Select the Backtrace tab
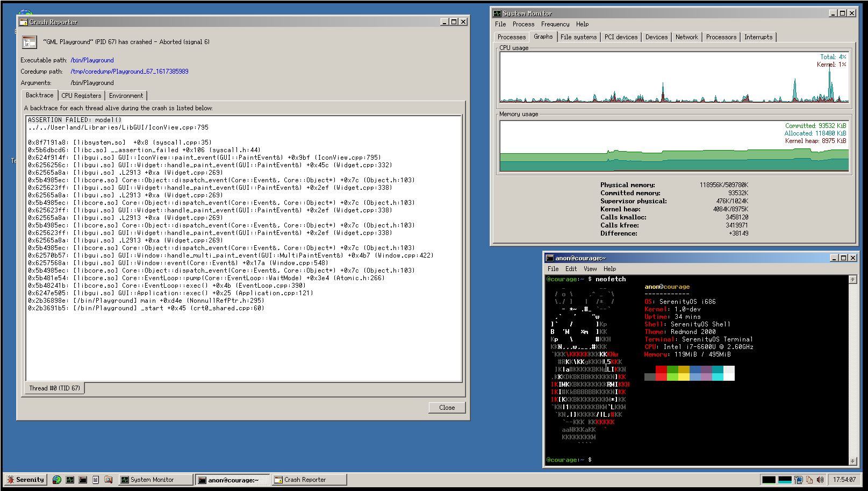This screenshot has width=868, height=491. point(40,95)
